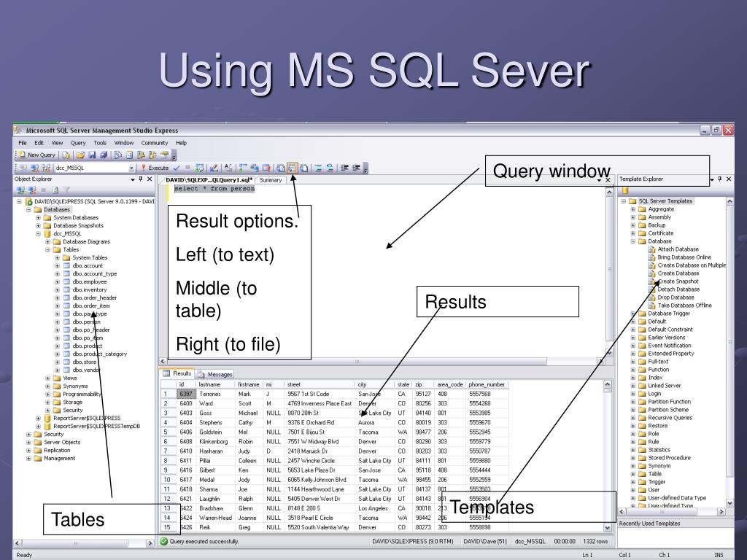Click the phone_number column header
The height and width of the screenshot is (560, 747).
(x=487, y=384)
